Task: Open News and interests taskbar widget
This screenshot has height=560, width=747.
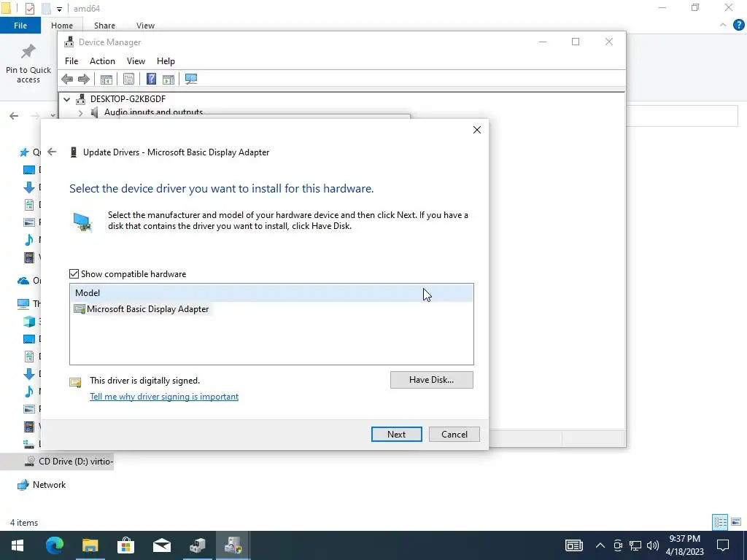Action: point(573,545)
